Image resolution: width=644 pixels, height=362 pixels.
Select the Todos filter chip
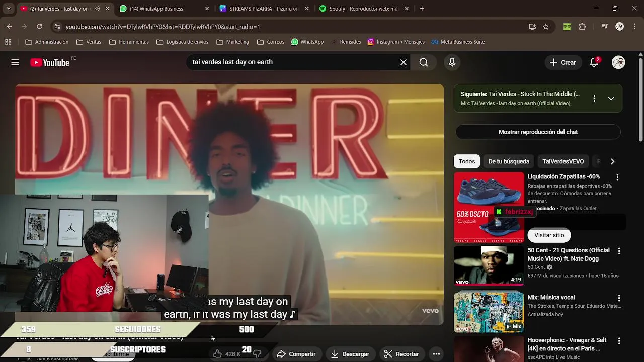point(466,161)
